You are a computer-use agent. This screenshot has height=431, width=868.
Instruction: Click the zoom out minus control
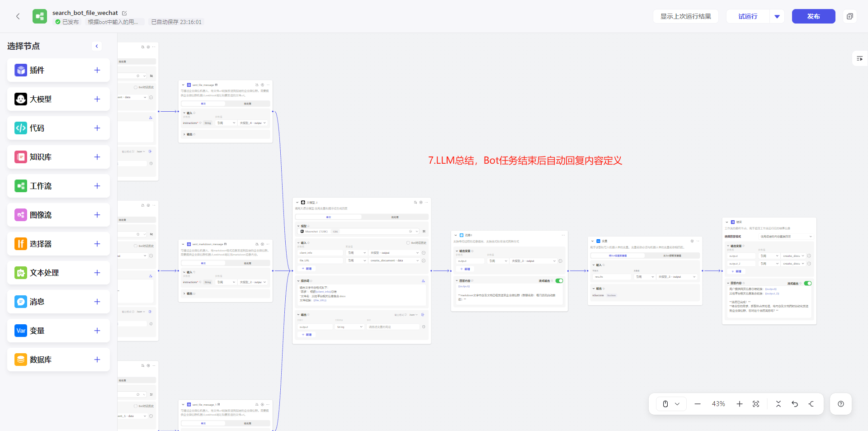pyautogui.click(x=698, y=404)
